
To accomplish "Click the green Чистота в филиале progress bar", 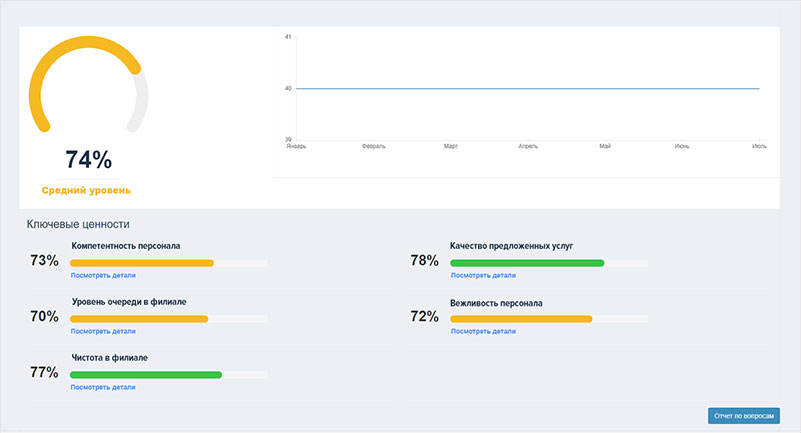I will [x=145, y=375].
